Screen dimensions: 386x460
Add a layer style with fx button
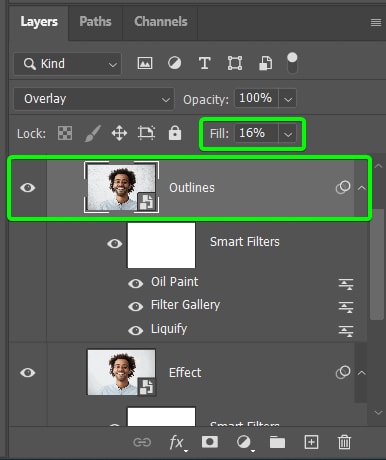pos(177,443)
